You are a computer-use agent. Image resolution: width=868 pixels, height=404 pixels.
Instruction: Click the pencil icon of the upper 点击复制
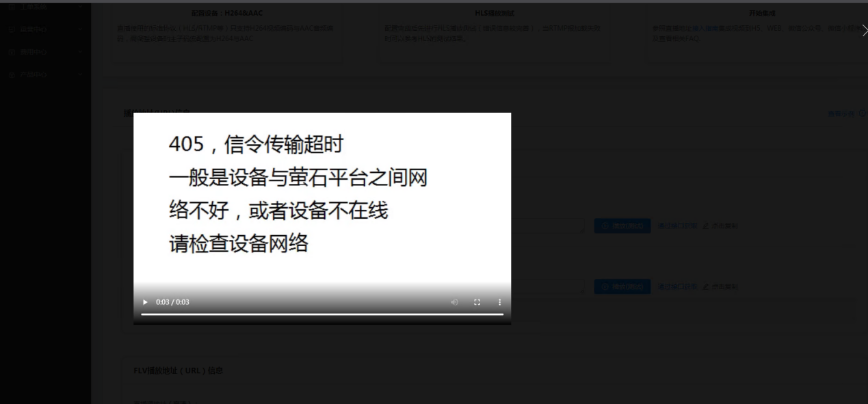(705, 226)
